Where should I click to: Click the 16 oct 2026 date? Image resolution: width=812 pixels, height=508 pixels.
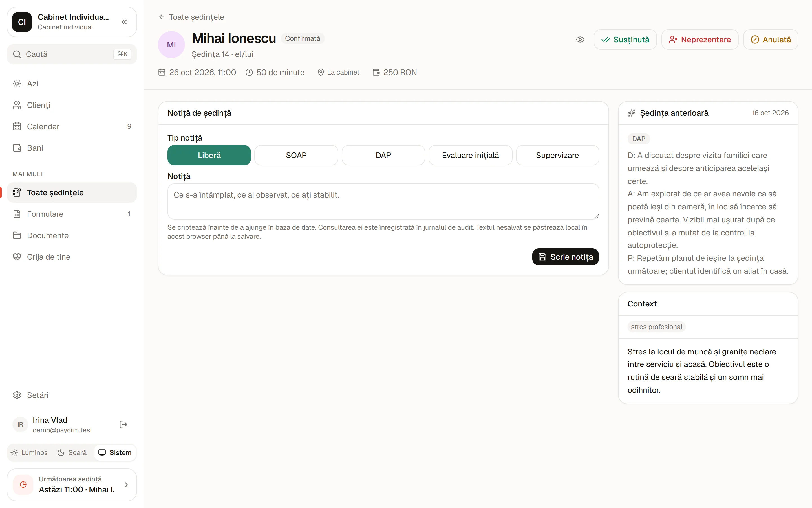point(770,113)
